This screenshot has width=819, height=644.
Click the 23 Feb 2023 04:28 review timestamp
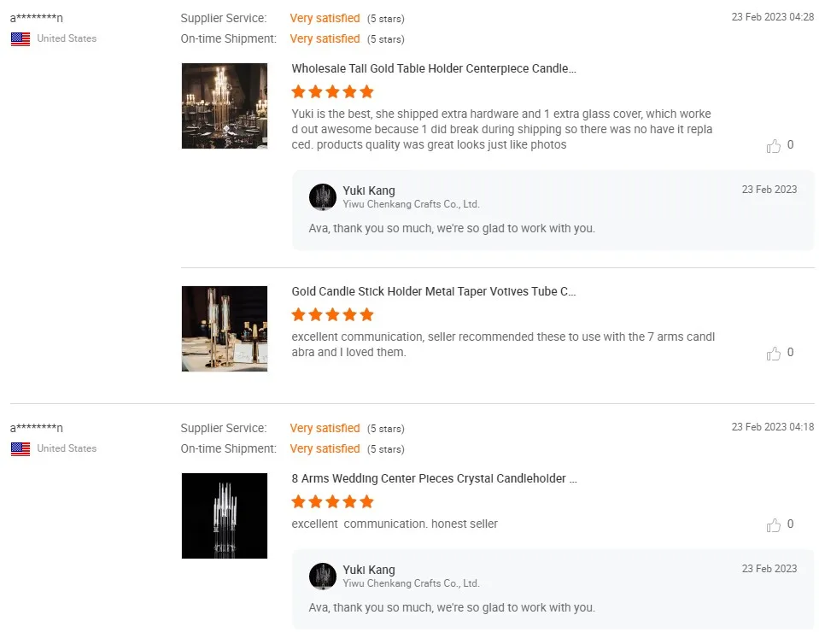pos(772,17)
